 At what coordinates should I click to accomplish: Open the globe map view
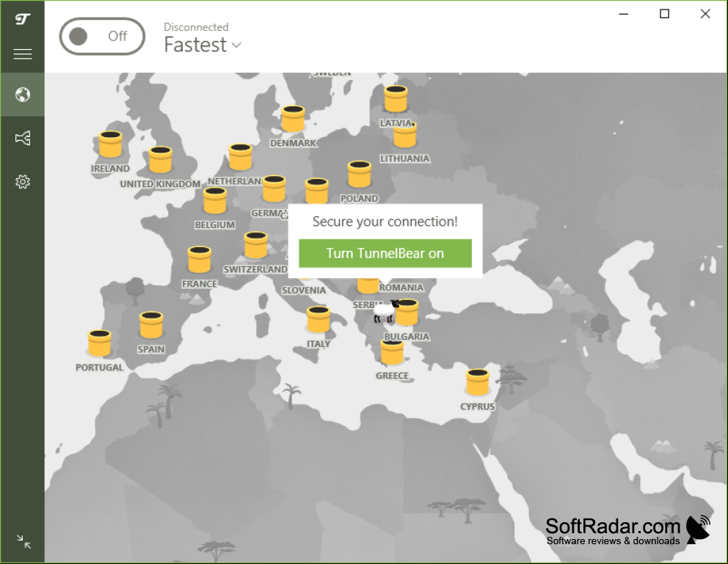[22, 95]
